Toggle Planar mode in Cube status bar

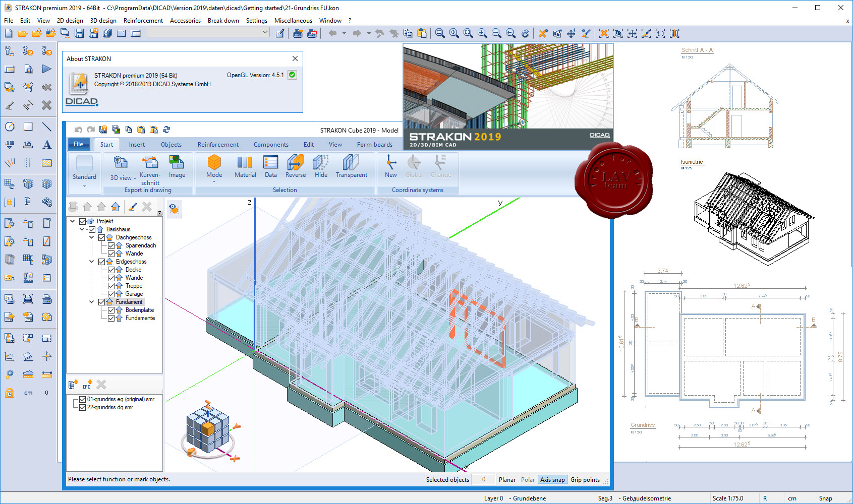[507, 480]
